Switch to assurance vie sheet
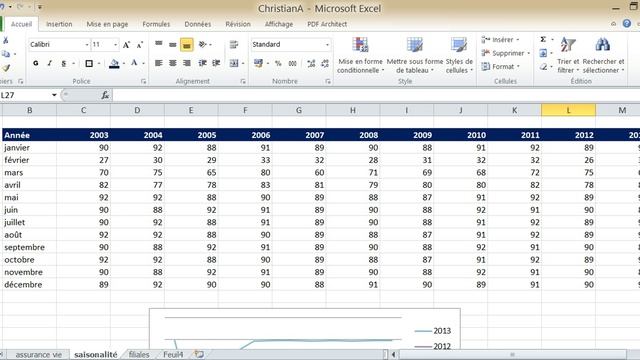Viewport: 640px width, 360px height. [x=38, y=355]
